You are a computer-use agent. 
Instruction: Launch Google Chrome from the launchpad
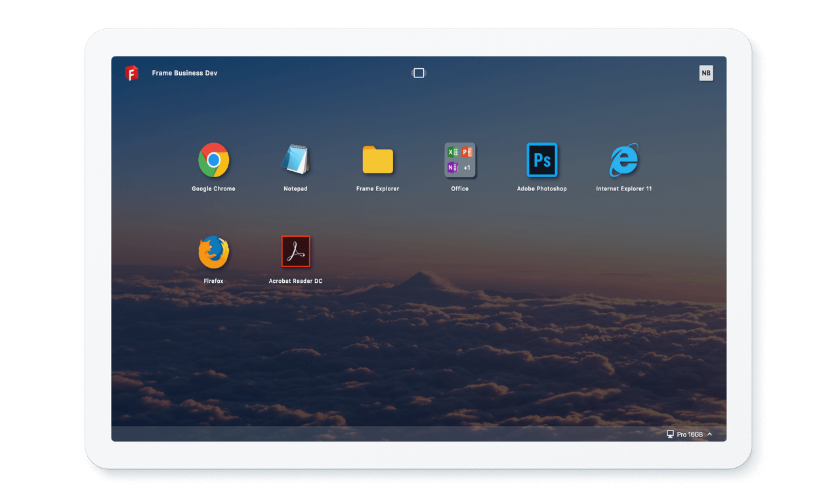[x=213, y=159]
